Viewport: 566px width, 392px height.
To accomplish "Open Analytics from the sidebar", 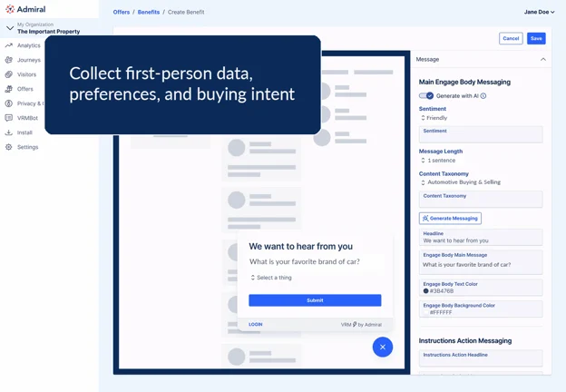I will [28, 45].
